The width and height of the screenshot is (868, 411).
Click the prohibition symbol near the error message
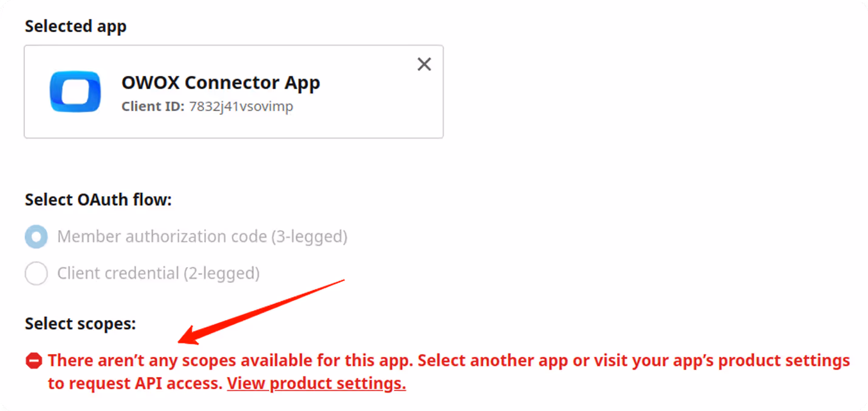coord(33,359)
